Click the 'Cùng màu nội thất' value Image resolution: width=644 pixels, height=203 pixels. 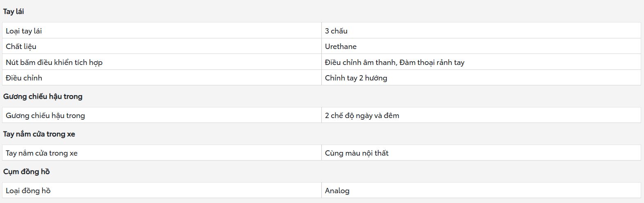(x=357, y=153)
